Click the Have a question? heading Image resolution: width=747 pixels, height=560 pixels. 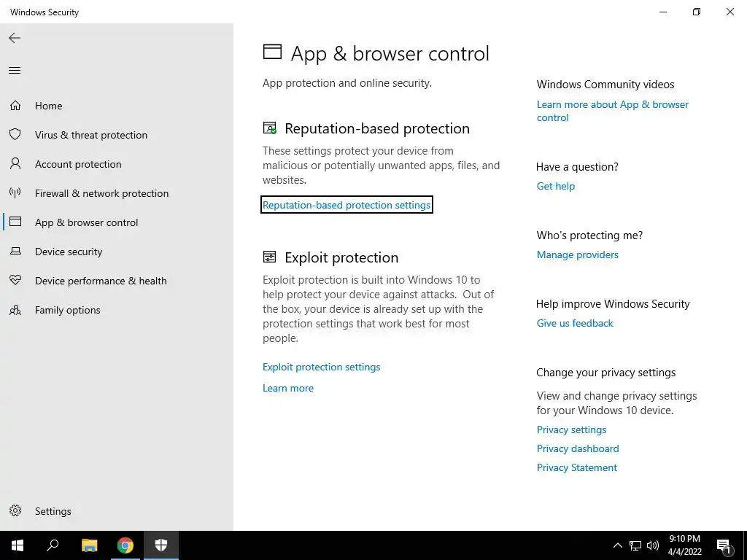[577, 167]
